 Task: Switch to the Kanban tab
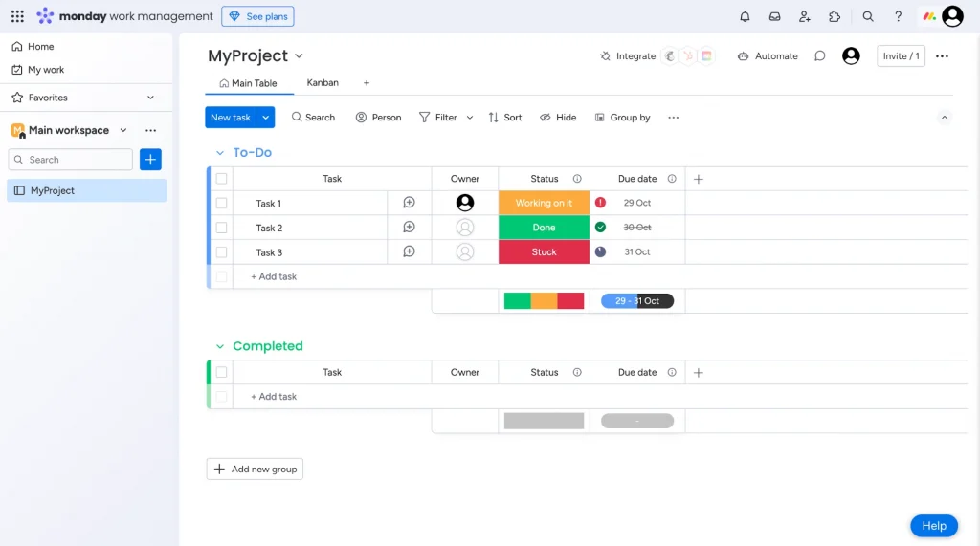323,83
